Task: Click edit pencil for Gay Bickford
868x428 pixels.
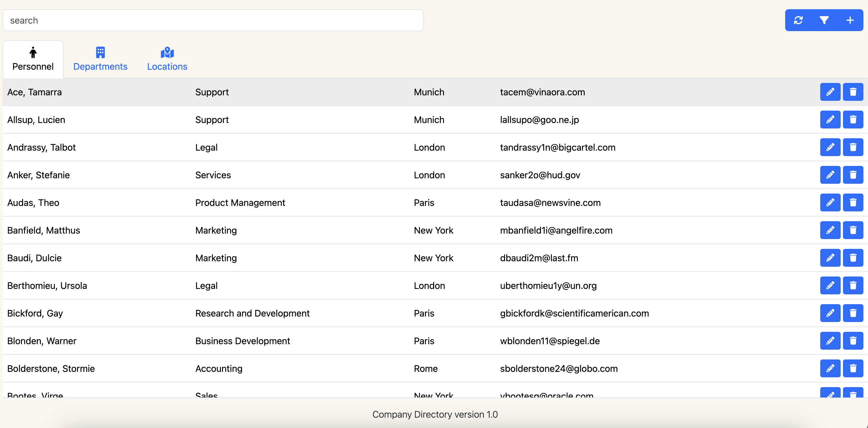Action: (830, 313)
